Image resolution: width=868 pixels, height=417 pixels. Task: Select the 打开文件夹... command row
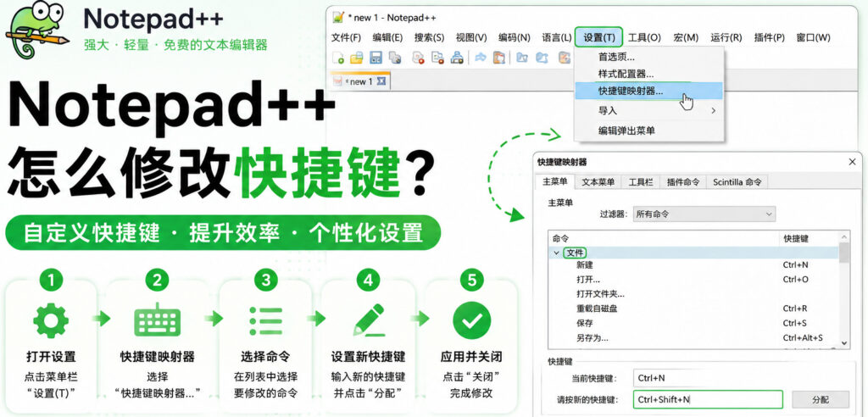click(x=693, y=294)
